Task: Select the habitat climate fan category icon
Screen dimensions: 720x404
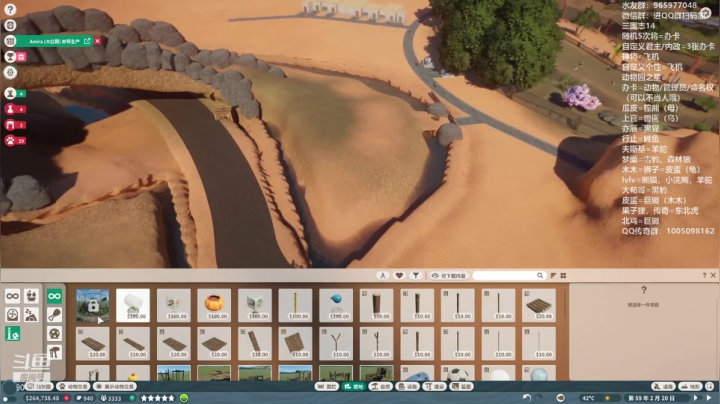Action: pos(12,315)
